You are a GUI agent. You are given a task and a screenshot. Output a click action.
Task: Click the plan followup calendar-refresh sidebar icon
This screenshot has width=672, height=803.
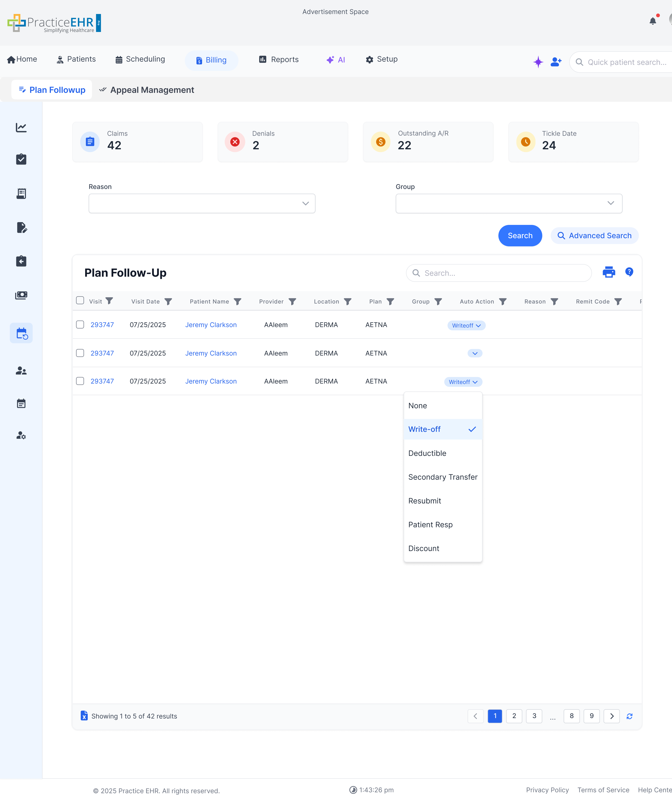[21, 333]
